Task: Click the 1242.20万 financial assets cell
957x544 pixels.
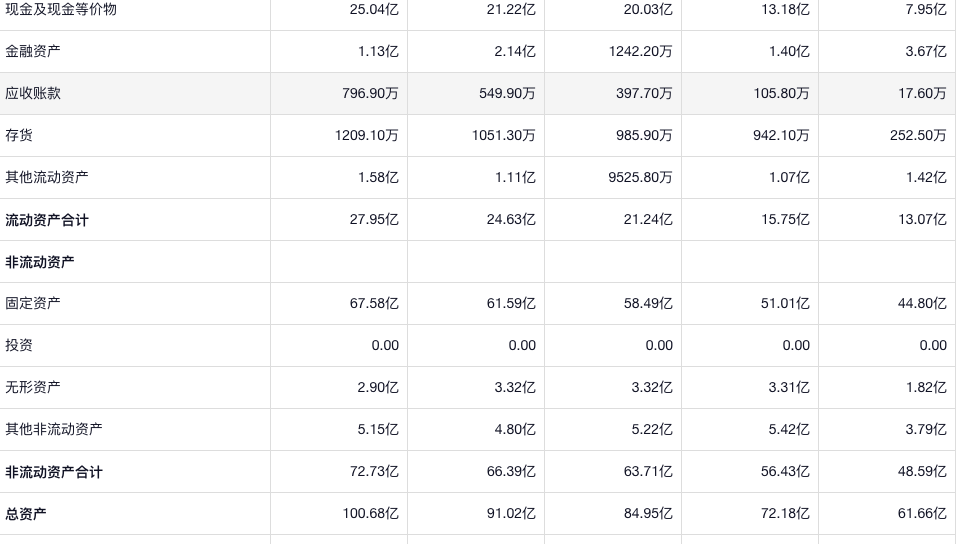Action: tap(640, 51)
